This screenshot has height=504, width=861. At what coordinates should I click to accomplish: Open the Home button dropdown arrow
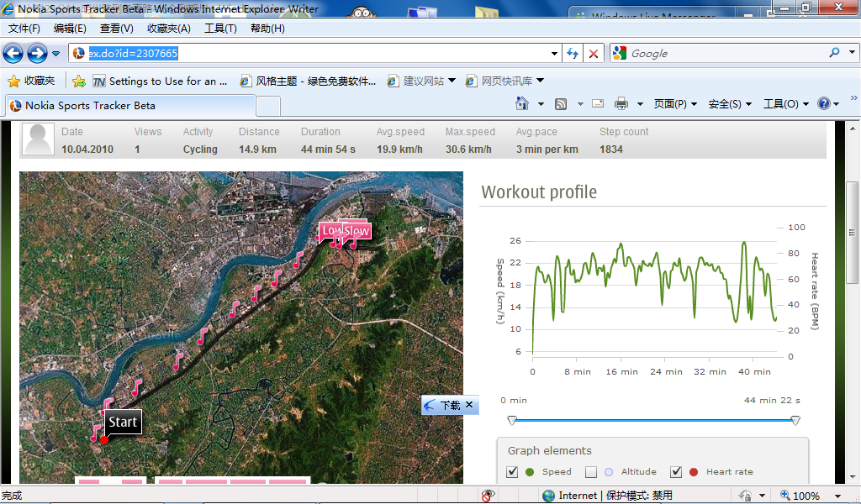[x=541, y=104]
